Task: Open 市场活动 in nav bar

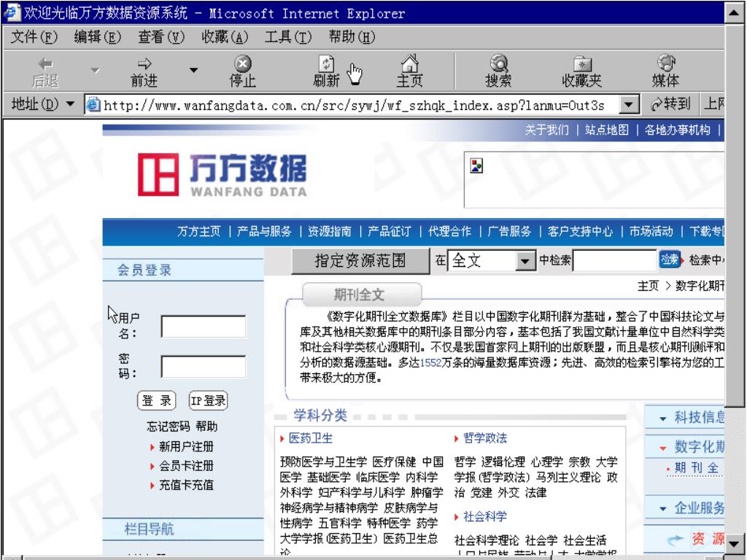Action: (x=651, y=231)
